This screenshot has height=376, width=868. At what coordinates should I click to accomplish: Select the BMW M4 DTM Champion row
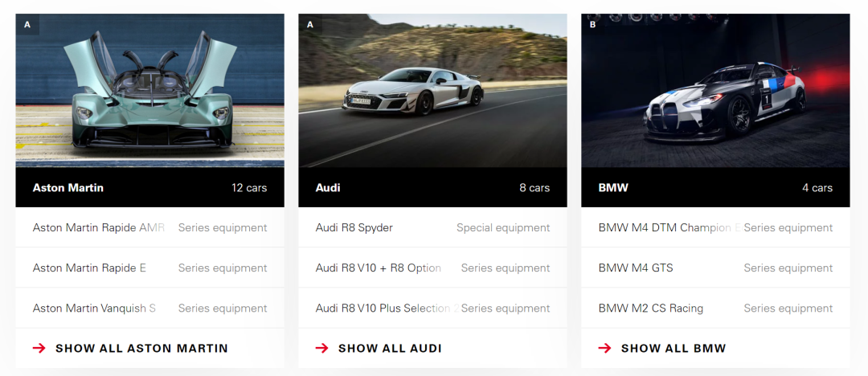(716, 227)
